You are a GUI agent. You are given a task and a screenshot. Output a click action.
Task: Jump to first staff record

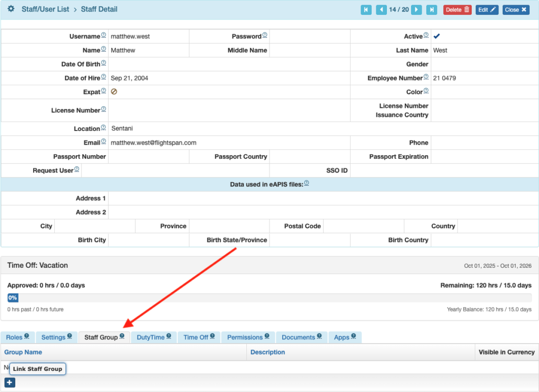point(366,9)
